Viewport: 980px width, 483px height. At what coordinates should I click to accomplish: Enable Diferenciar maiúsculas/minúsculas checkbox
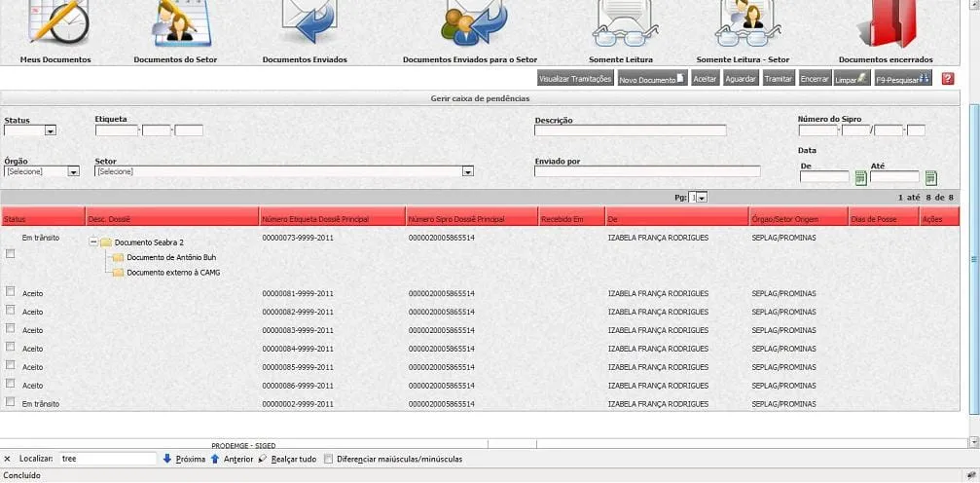click(329, 459)
